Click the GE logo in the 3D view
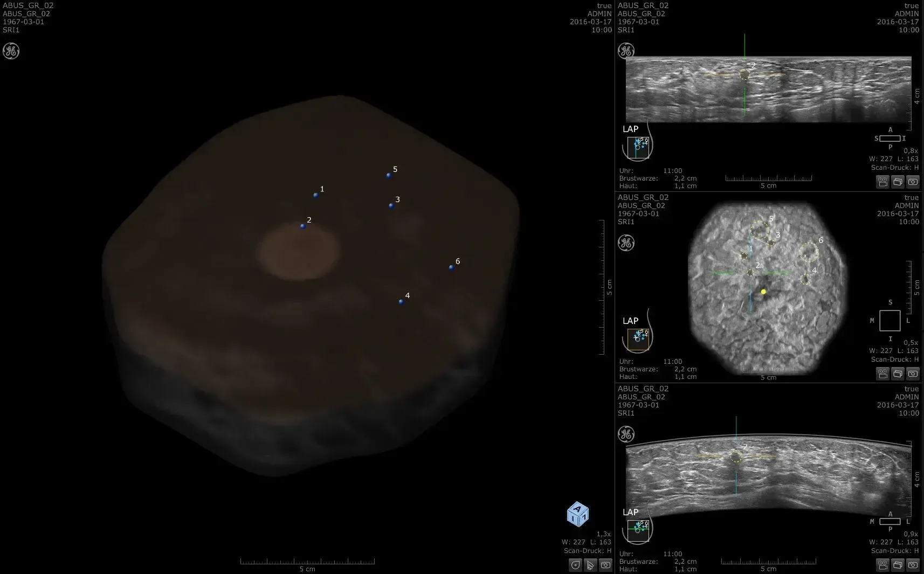The height and width of the screenshot is (574, 924). 11,51
